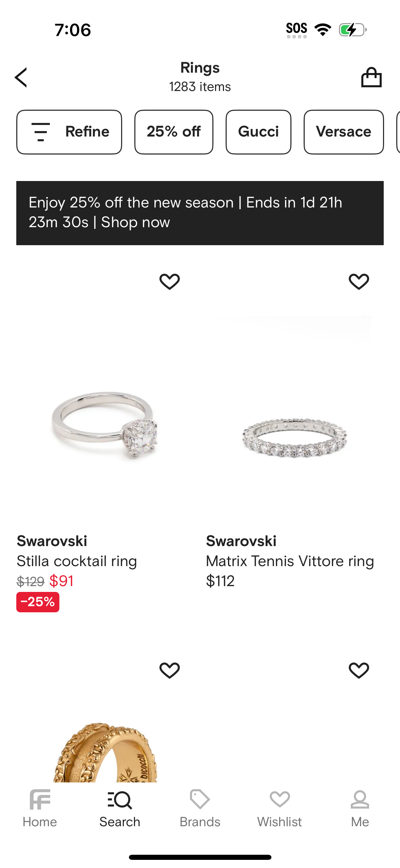Tap the 25% off new season banner
The image size is (400, 868).
coord(200,213)
